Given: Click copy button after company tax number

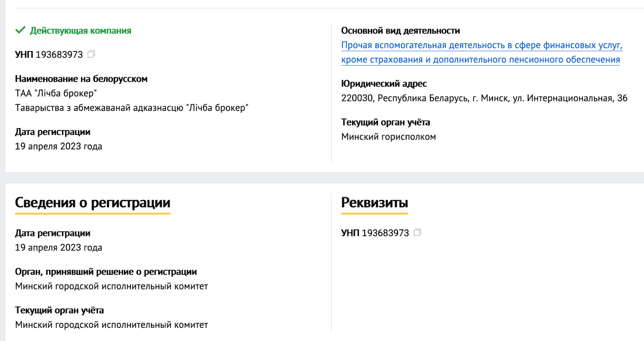Looking at the screenshot, I should [x=91, y=54].
